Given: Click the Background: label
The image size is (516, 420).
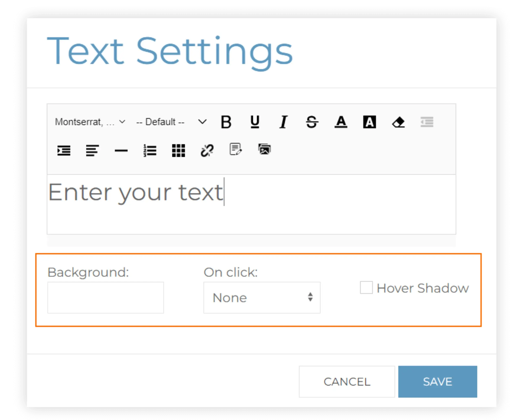Looking at the screenshot, I should click(x=88, y=272).
